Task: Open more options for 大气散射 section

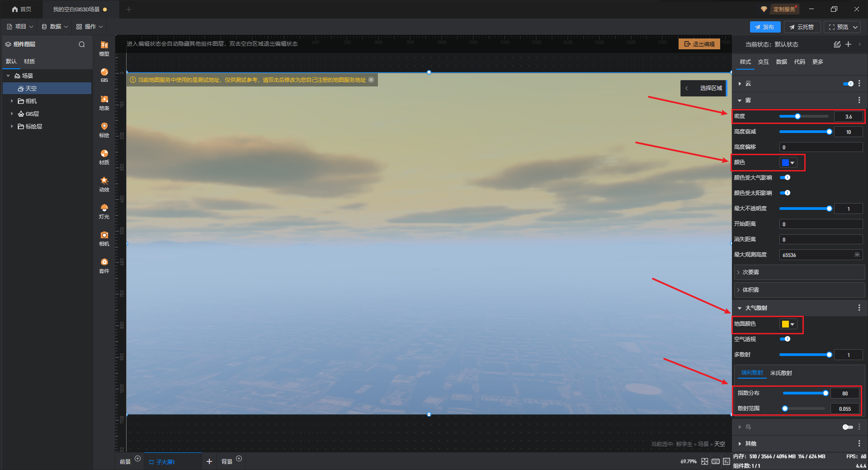Action: (x=859, y=308)
